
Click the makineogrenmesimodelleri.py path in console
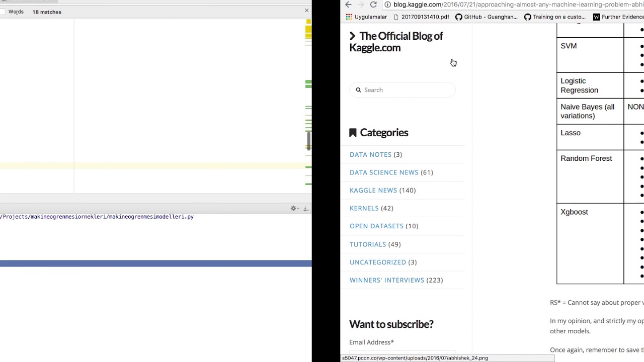(97, 217)
